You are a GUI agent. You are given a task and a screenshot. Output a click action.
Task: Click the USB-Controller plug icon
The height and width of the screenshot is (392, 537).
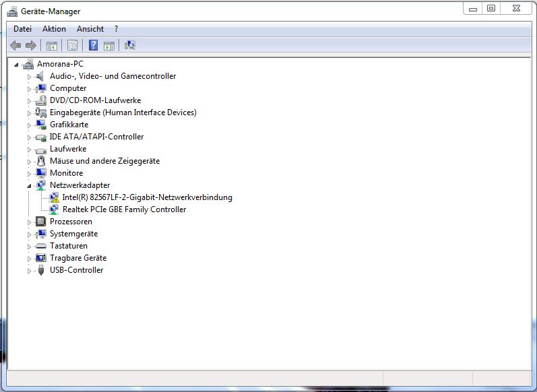tap(41, 270)
